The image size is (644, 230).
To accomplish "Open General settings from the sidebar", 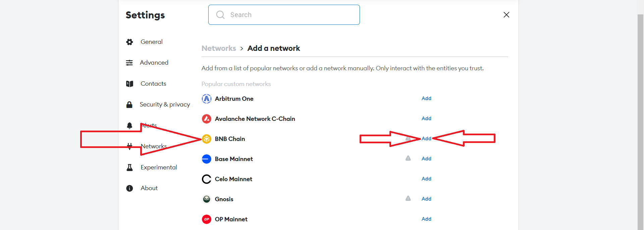I will [x=152, y=42].
